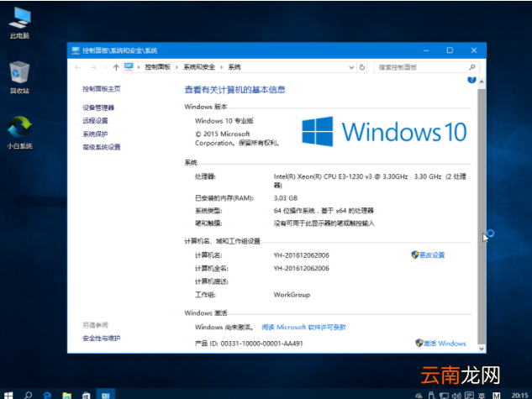Go back with the back arrow

point(77,67)
